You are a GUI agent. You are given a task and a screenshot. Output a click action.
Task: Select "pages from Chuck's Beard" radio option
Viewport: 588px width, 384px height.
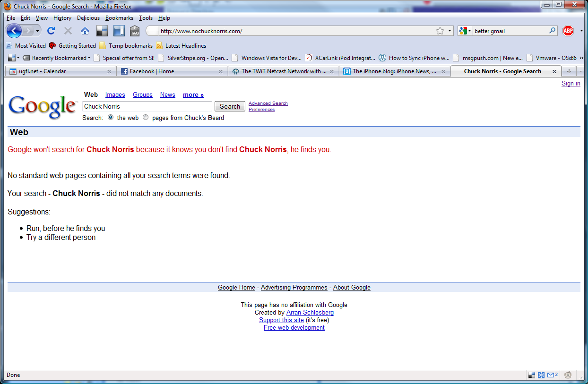coord(146,118)
